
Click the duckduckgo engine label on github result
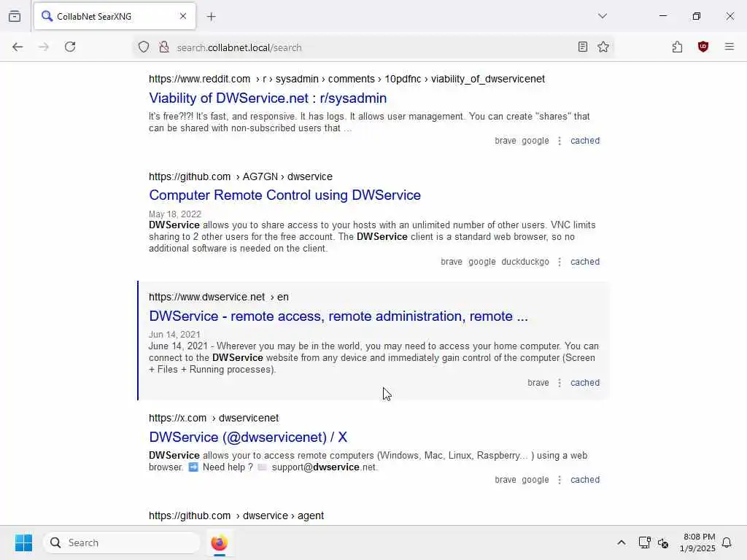coord(525,262)
